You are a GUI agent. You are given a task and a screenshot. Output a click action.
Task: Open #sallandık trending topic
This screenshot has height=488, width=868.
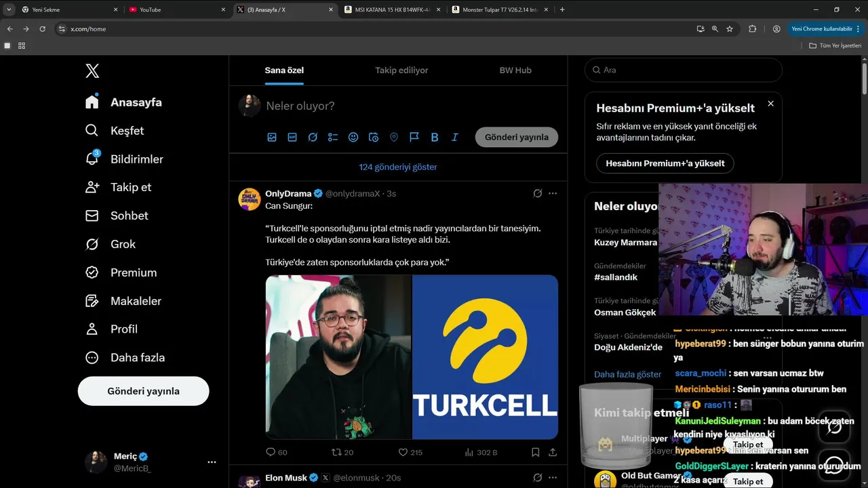pos(616,277)
